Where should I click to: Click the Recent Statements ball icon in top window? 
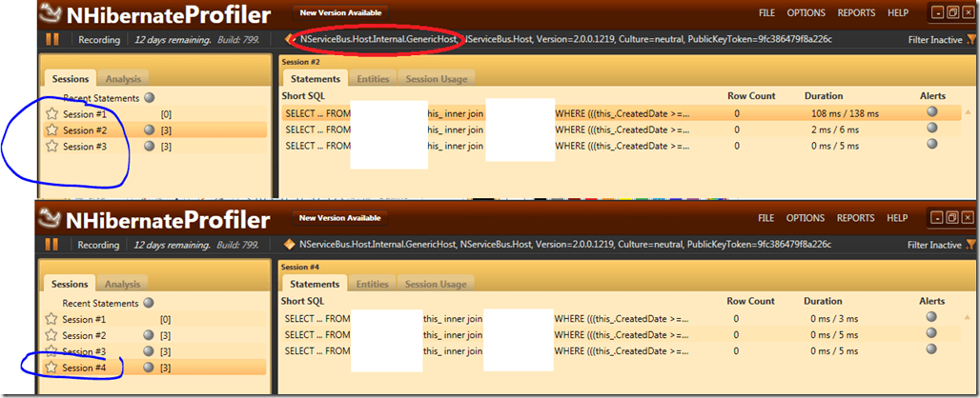[150, 98]
